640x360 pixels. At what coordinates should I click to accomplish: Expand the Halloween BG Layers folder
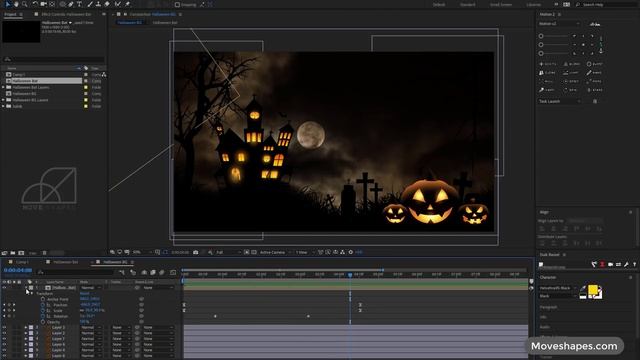[4, 100]
